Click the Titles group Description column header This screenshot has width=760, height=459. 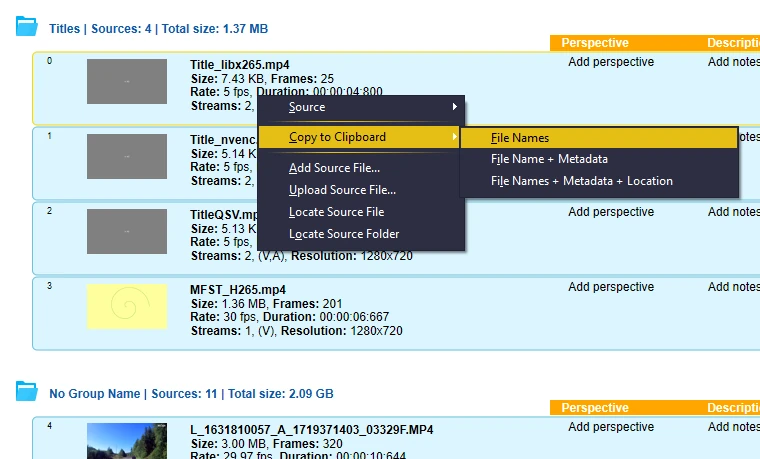click(733, 43)
